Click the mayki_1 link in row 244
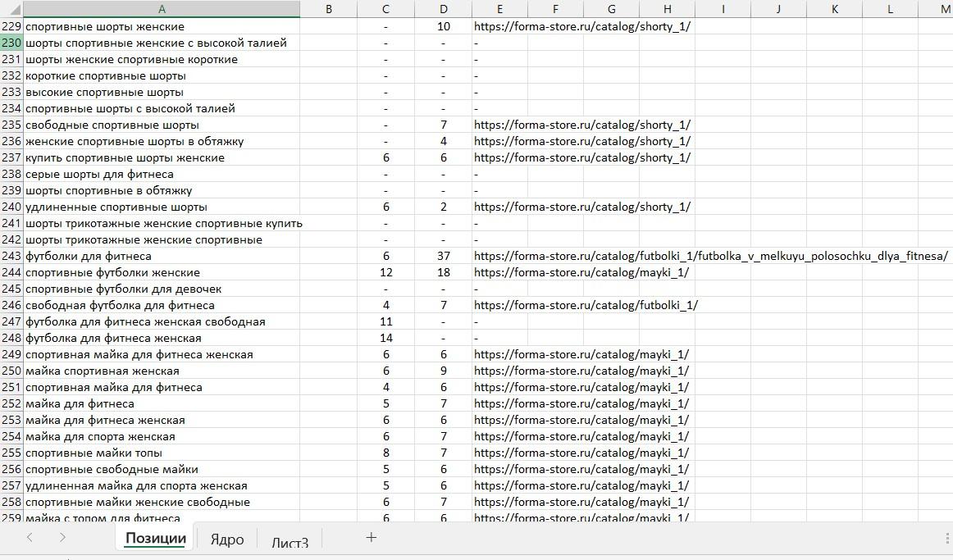Viewport: 953px width, 560px height. click(581, 273)
